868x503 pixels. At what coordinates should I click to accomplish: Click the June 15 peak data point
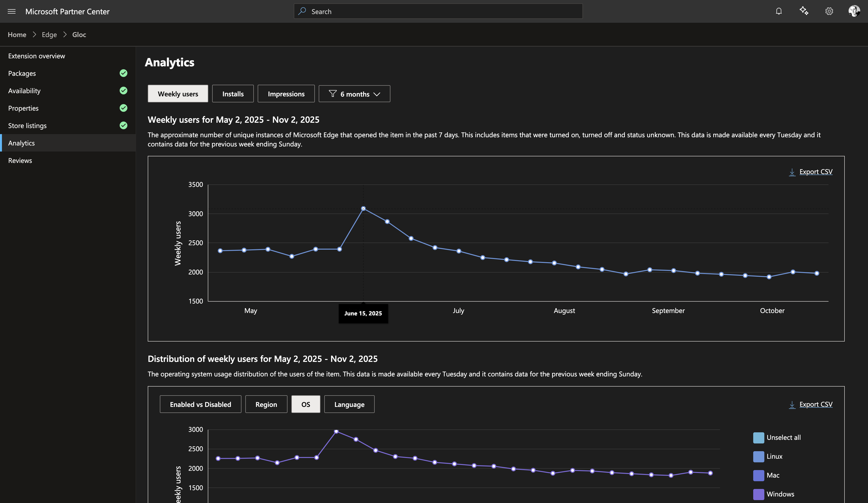[363, 209]
